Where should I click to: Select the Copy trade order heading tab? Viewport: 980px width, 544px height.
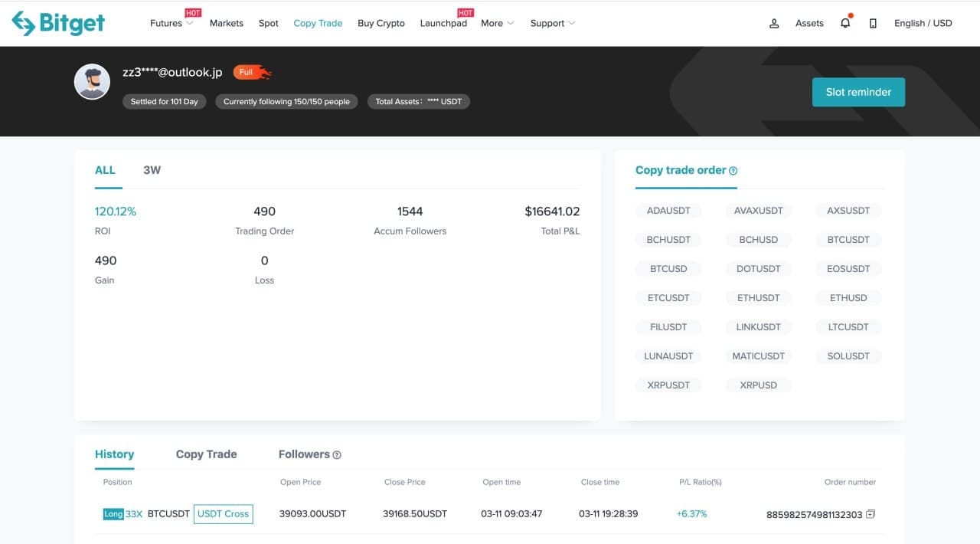pos(681,170)
